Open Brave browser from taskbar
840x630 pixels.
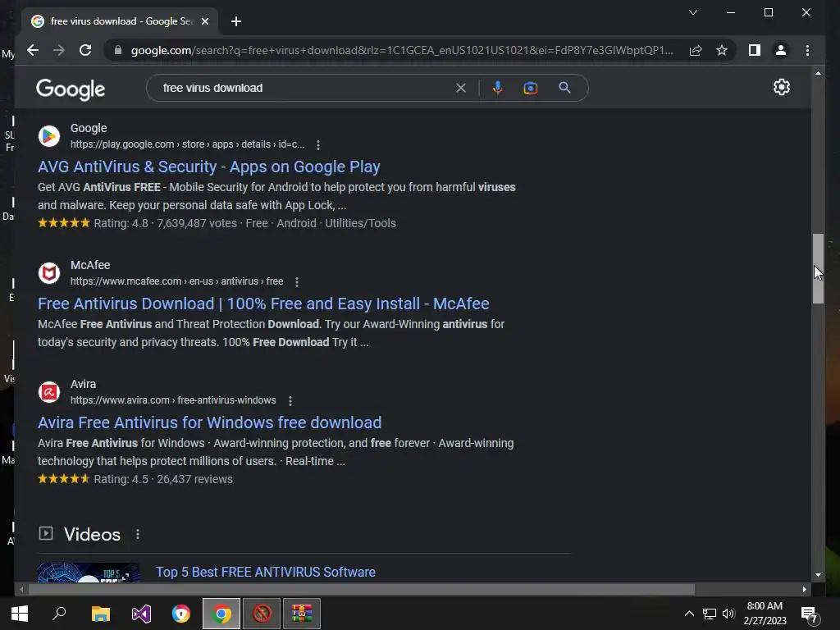(181, 614)
